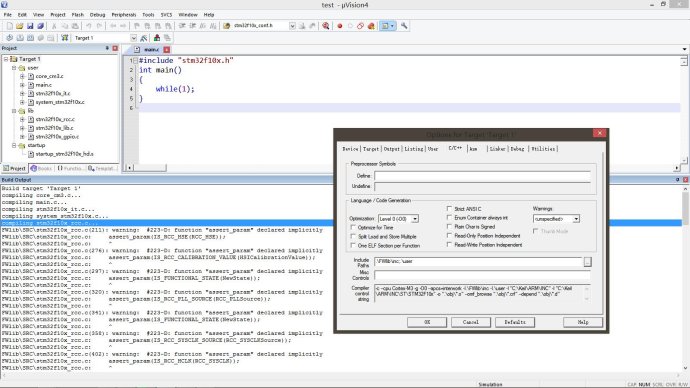The width and height of the screenshot is (690, 388).
Task: Click into the Define input field
Action: (482, 176)
